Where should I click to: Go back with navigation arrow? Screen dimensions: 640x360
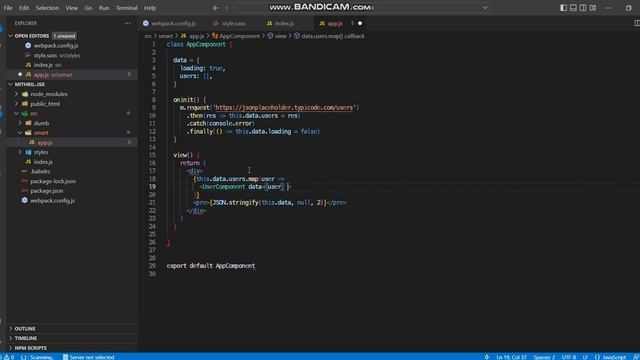216,8
